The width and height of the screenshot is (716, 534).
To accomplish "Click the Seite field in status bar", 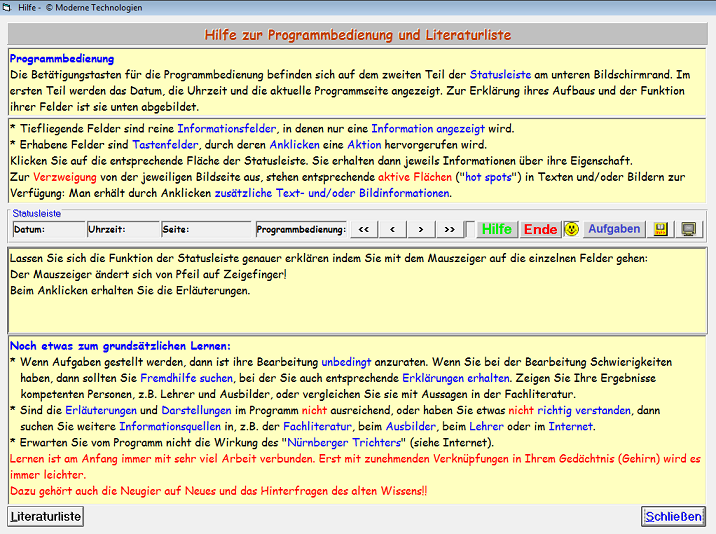I will click(205, 229).
